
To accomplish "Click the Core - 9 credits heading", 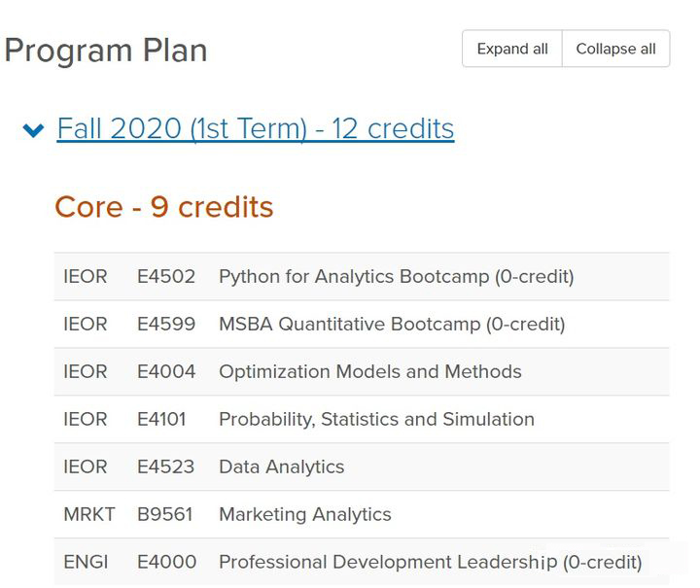I will (x=164, y=207).
